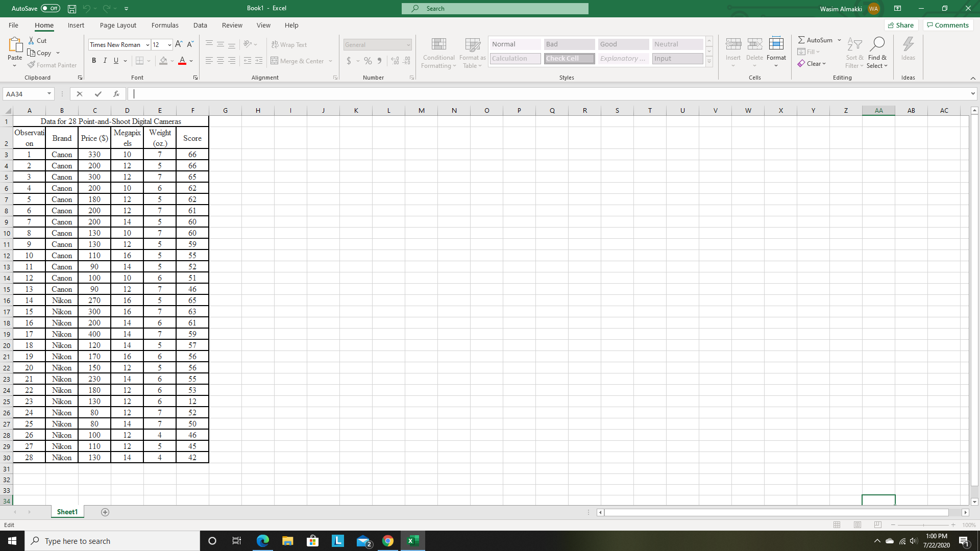
Task: Toggle the AutoSave switch
Action: (51, 9)
